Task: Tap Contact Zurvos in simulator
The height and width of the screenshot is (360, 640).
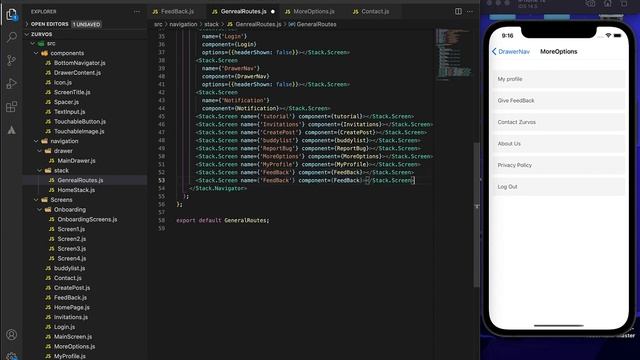Action: click(x=559, y=122)
